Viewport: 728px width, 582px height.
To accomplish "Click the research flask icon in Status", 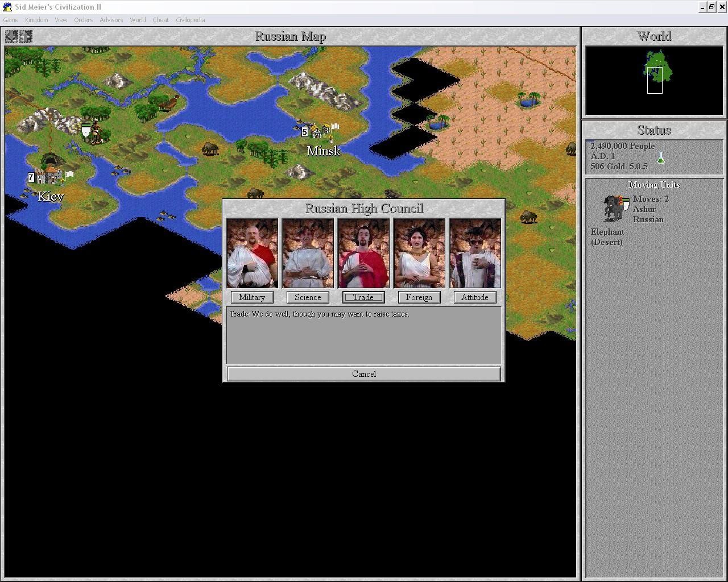I will (660, 157).
